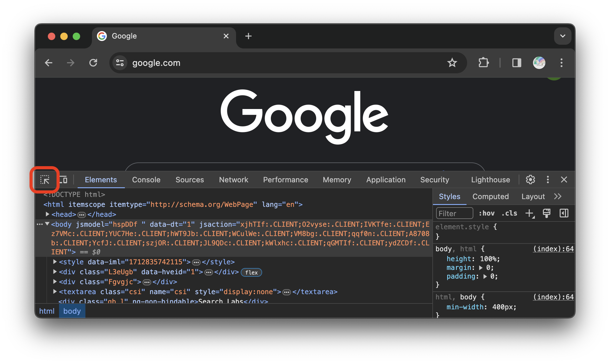Viewport: 610px width, 364px height.
Task: Bookmark this page with the star
Action: (452, 63)
